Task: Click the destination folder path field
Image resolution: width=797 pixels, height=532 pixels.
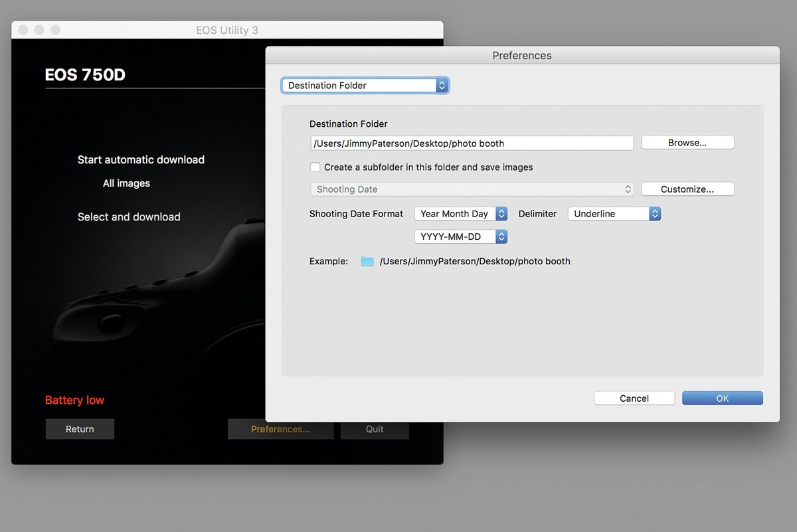Action: coord(472,143)
